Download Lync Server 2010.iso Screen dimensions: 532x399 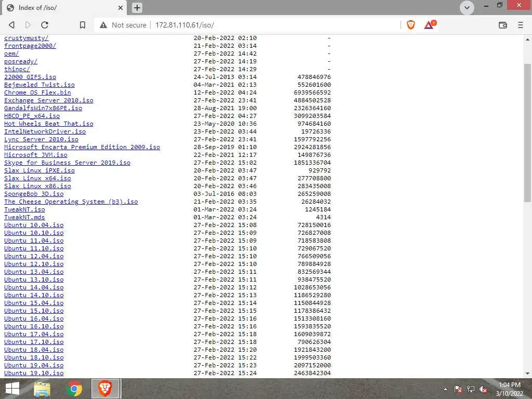point(41,139)
